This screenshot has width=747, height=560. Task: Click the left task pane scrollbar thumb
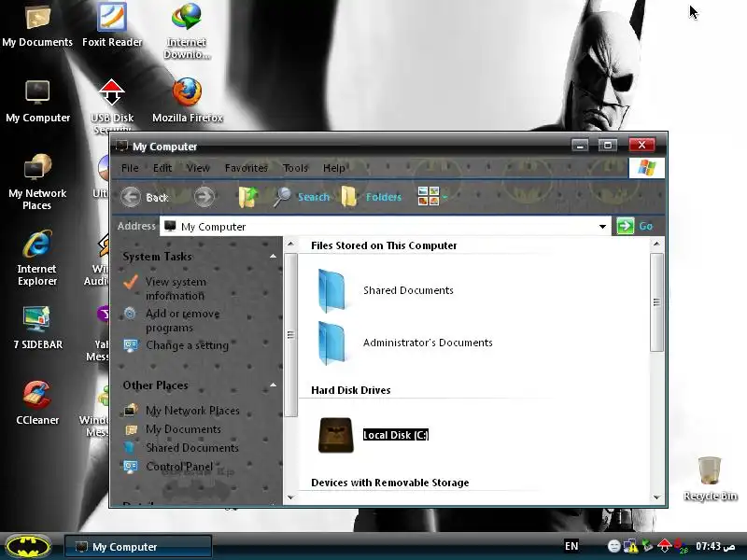290,335
